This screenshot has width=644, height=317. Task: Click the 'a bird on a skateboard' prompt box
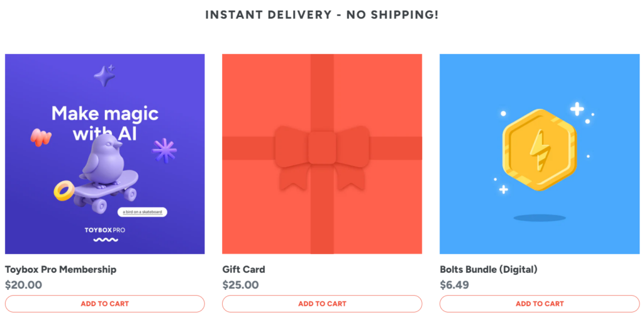point(142,212)
